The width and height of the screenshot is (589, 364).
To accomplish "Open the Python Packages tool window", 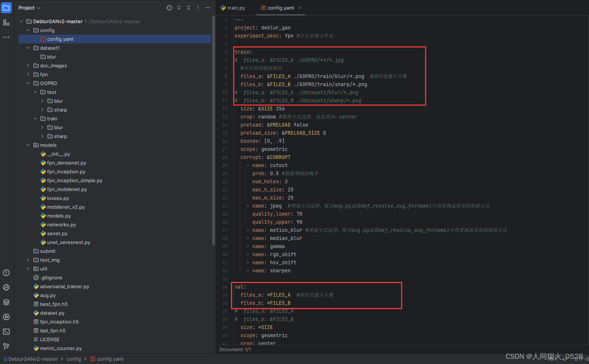I will [x=6, y=287].
